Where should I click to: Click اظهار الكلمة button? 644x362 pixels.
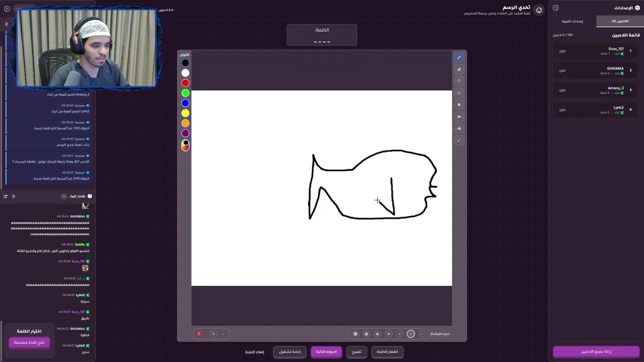point(387,351)
